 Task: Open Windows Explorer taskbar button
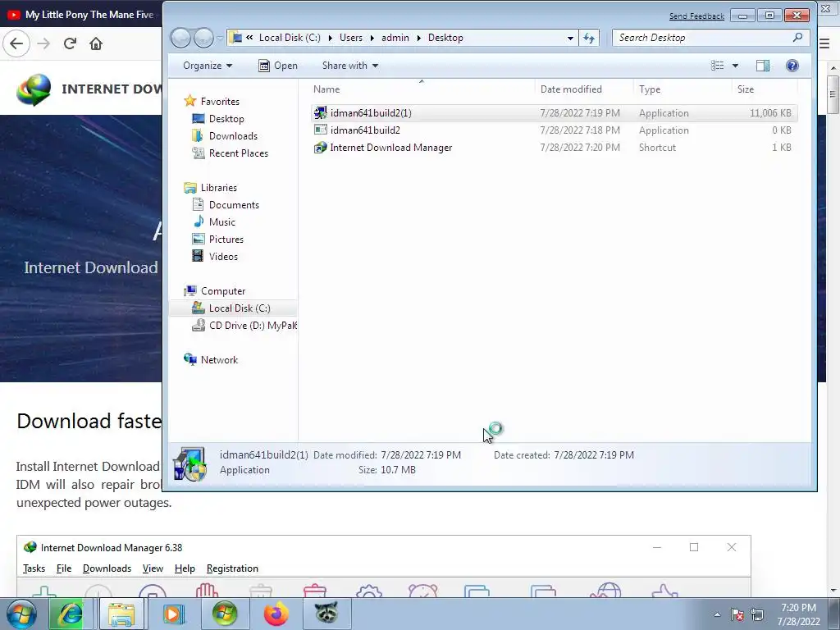click(x=121, y=614)
